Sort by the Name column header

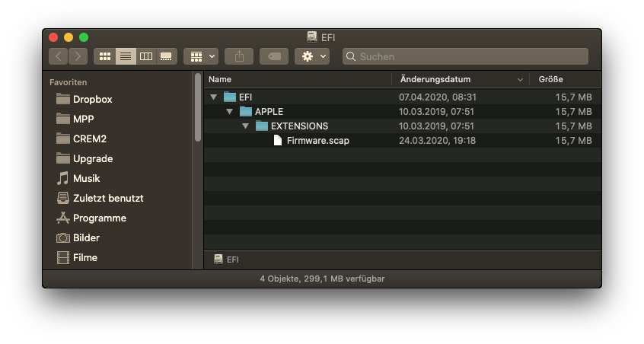coord(298,79)
